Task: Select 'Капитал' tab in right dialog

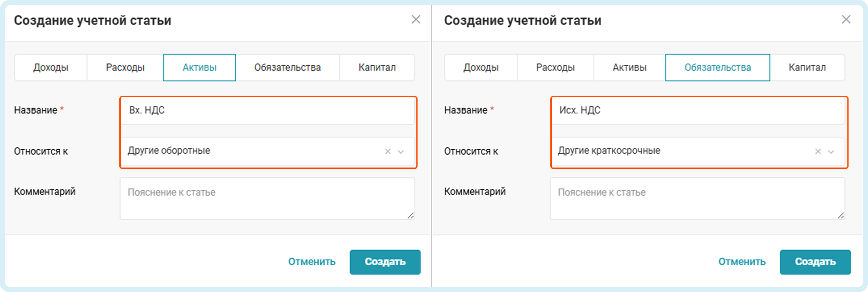Action: click(x=807, y=68)
